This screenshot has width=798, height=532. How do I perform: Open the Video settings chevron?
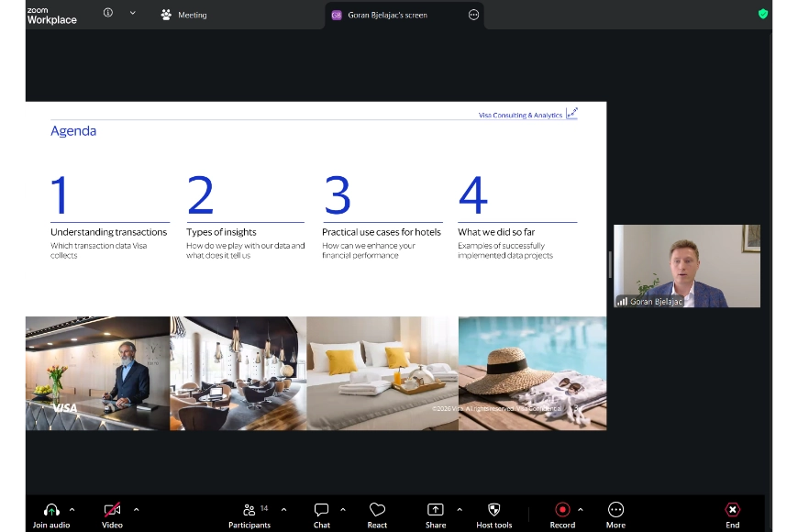[136, 511]
